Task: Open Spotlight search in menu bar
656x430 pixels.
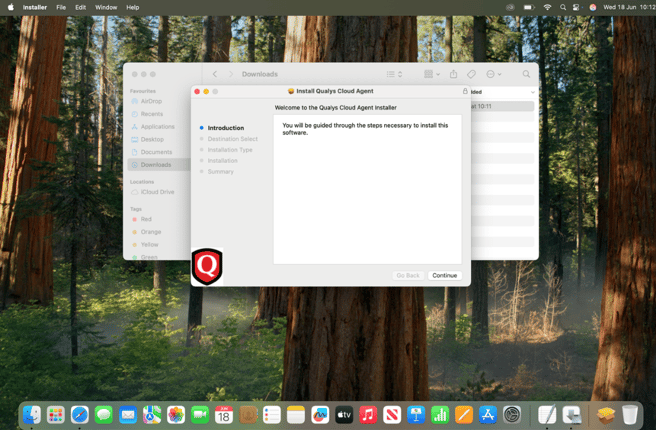Action: (563, 7)
